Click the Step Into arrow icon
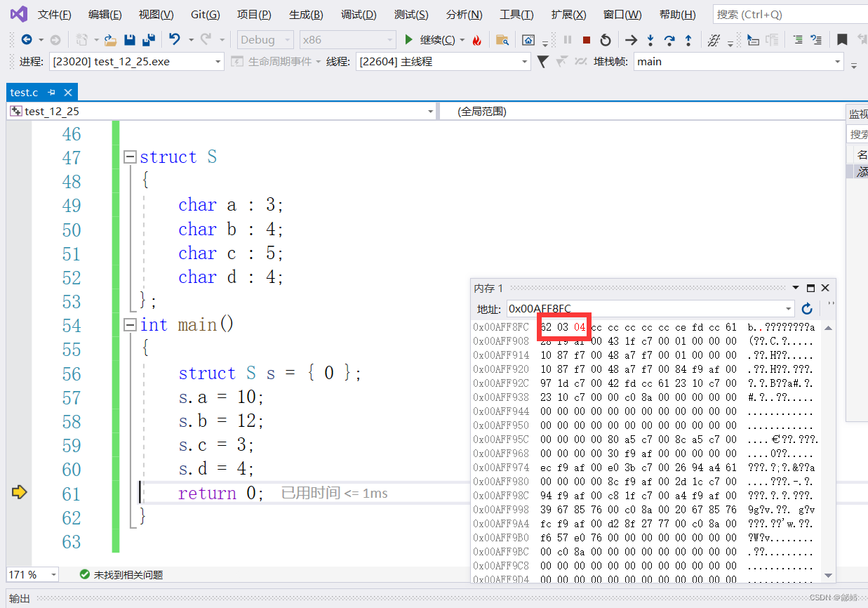The width and height of the screenshot is (868, 608). [650, 40]
